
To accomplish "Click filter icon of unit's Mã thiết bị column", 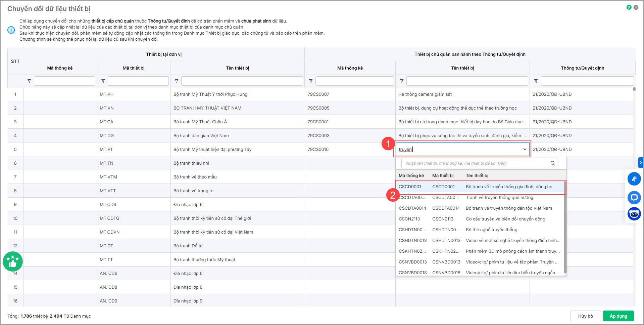I will 103,81.
